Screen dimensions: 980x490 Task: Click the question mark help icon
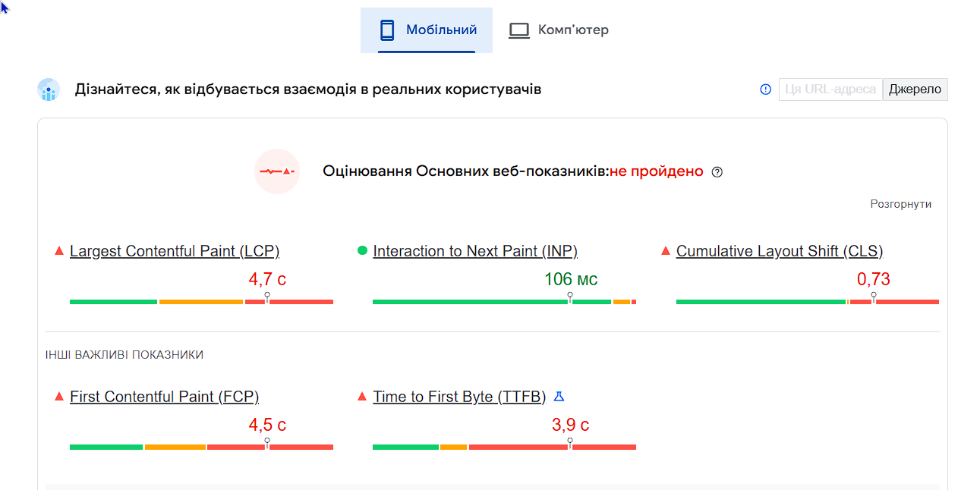717,172
